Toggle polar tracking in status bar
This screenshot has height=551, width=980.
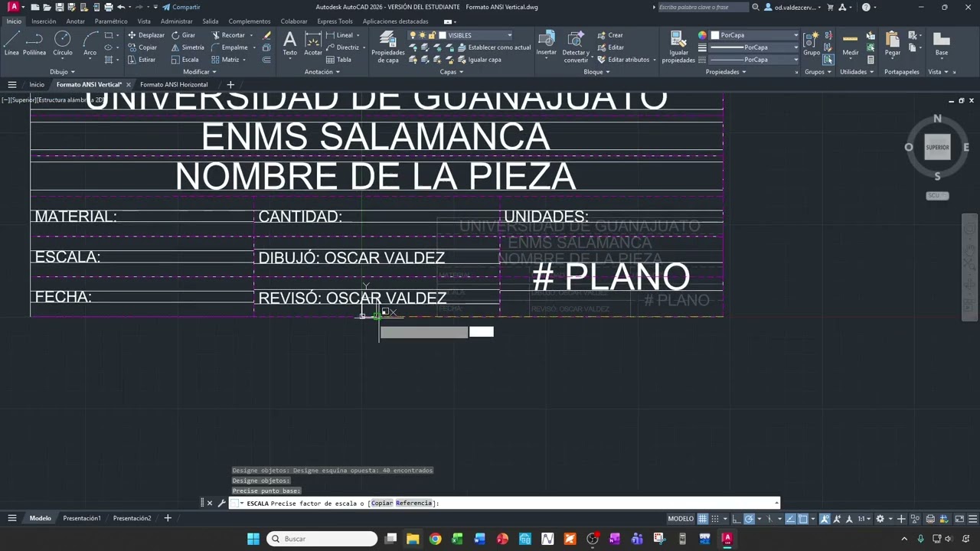[749, 519]
